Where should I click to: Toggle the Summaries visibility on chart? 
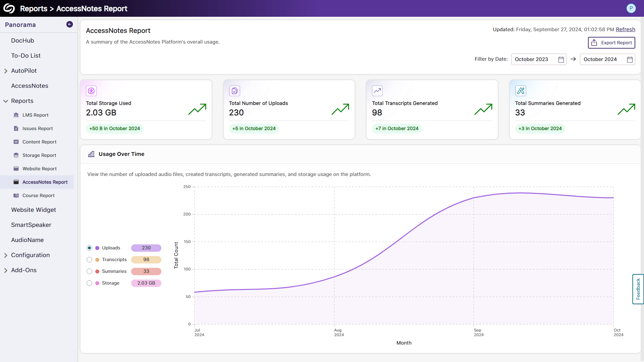(x=89, y=271)
